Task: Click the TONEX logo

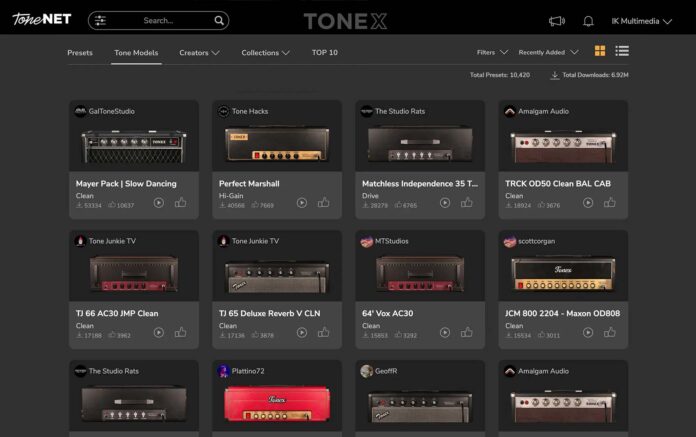Action: pyautogui.click(x=345, y=21)
